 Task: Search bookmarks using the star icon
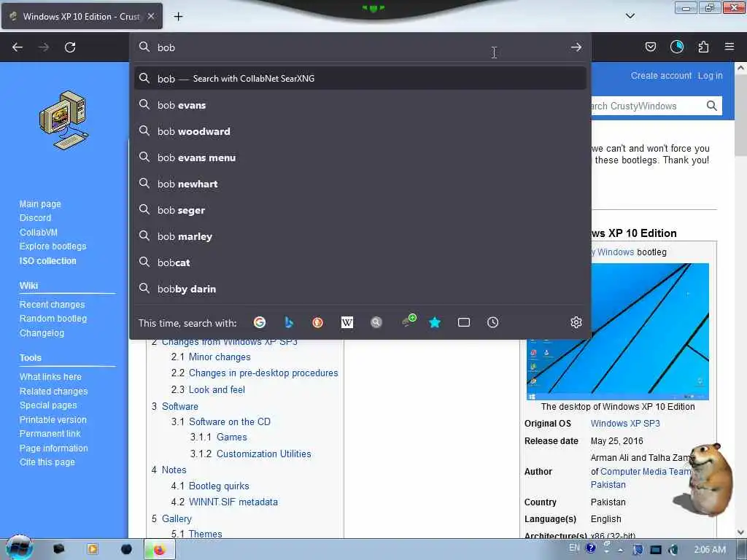coord(435,323)
